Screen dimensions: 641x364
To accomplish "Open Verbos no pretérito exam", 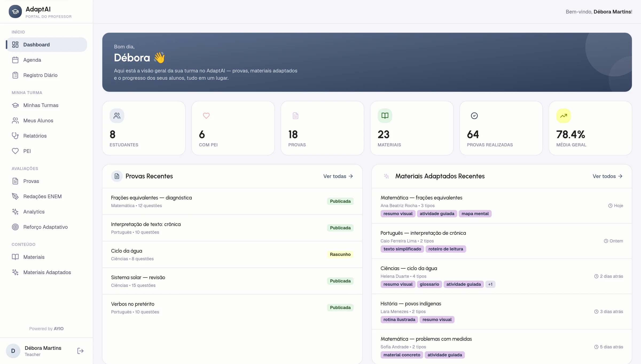I will (232, 308).
